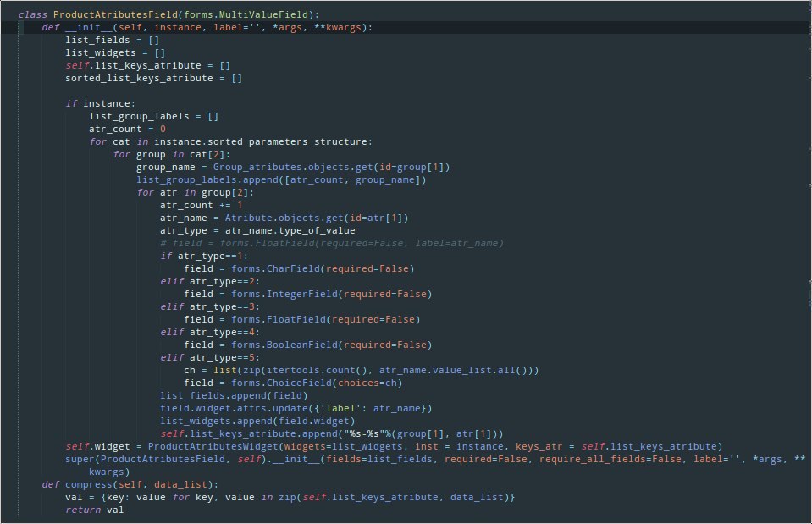Image resolution: width=812 pixels, height=524 pixels.
Task: Click the line 'list_group_labels = []'
Action: [153, 116]
